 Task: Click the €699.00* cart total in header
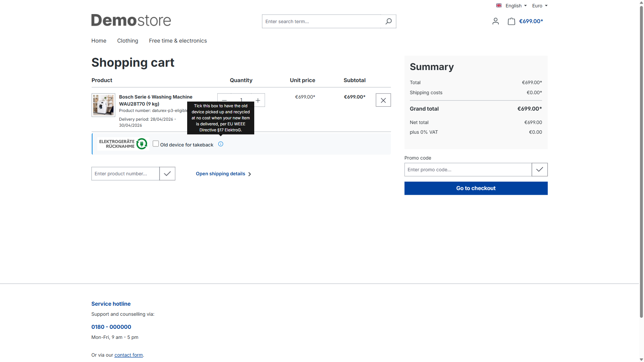click(531, 21)
